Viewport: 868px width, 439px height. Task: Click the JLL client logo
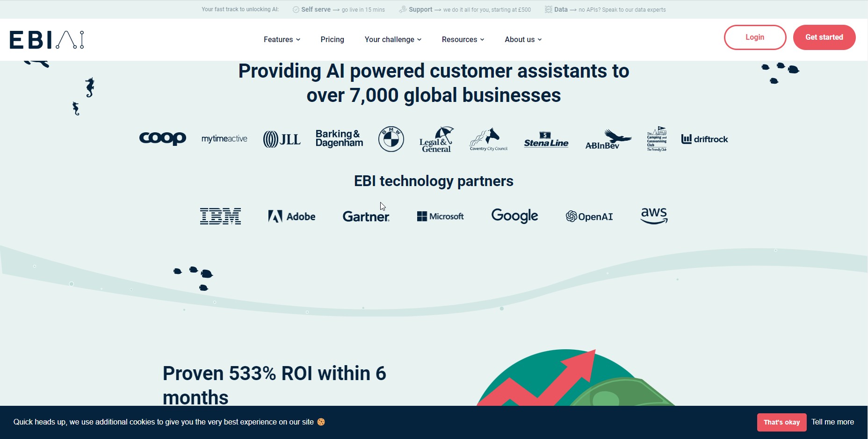[x=282, y=139]
